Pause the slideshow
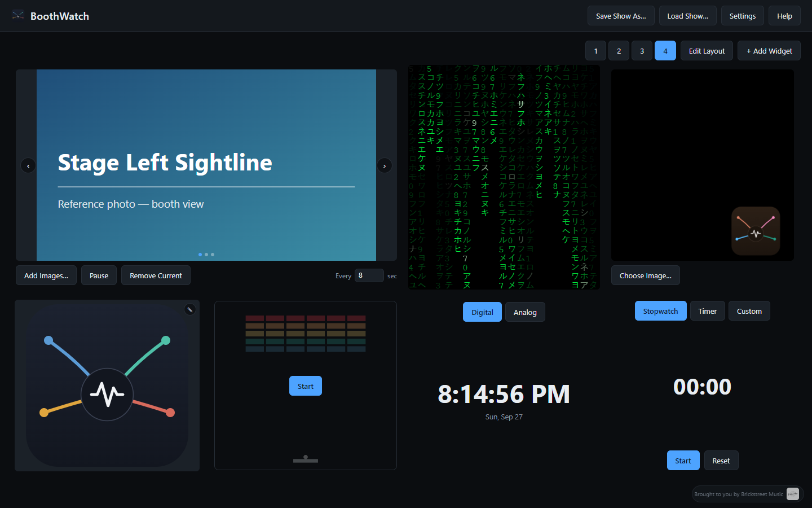Screen dimensions: 812x508 [x=99, y=275]
